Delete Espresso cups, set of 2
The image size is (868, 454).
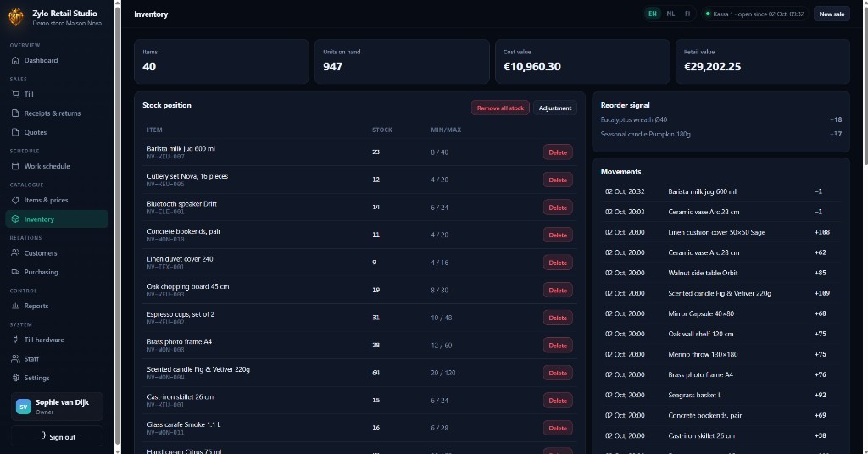tap(558, 318)
